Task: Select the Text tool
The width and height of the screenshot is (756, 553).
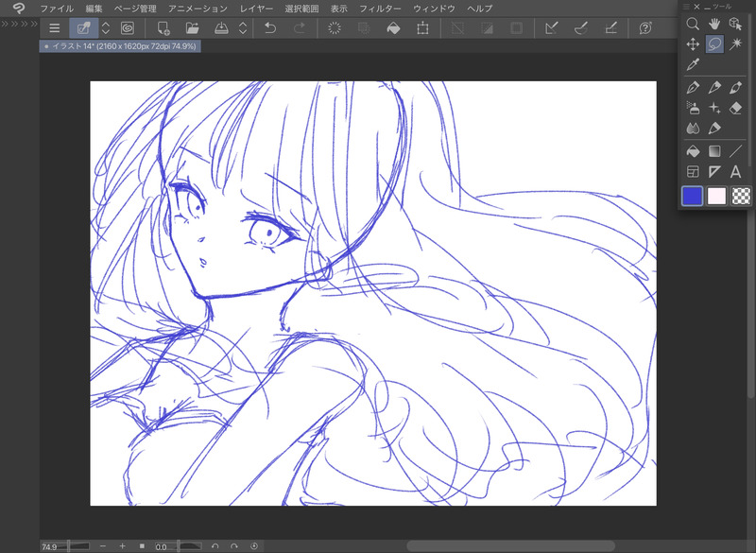Action: tap(735, 172)
